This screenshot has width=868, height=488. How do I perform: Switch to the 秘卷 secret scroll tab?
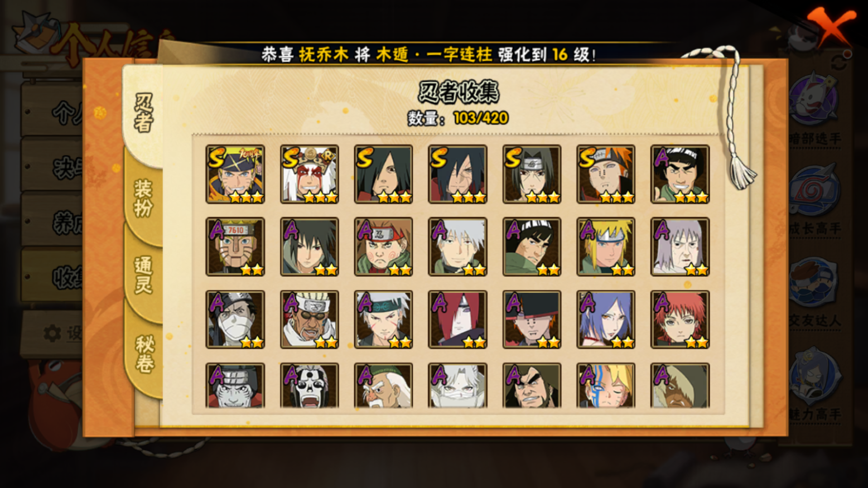point(143,354)
